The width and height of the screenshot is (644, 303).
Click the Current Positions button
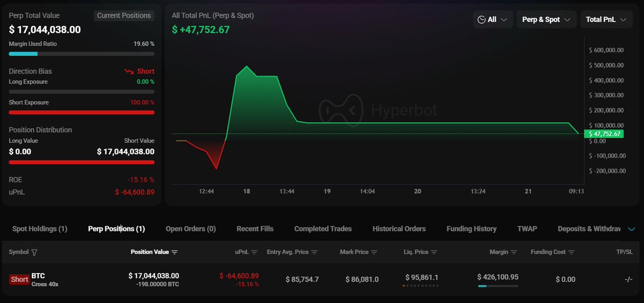click(x=124, y=16)
